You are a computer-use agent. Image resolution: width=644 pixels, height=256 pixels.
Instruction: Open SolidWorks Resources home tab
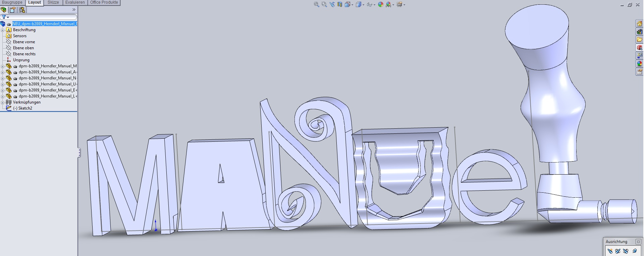639,23
